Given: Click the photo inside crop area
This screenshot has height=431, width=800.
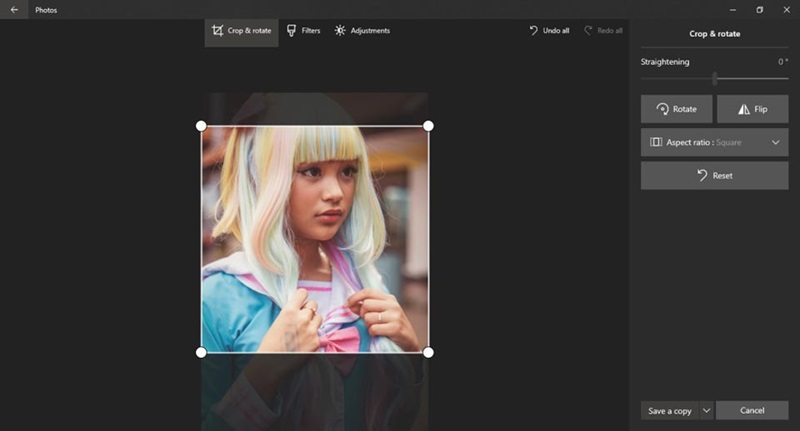Looking at the screenshot, I should coord(315,240).
